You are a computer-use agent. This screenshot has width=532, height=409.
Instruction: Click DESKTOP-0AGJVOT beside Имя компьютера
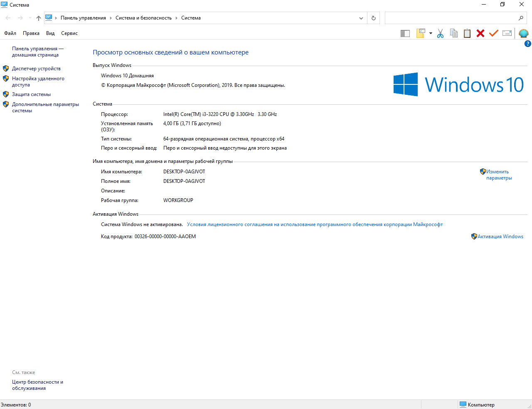coord(184,172)
